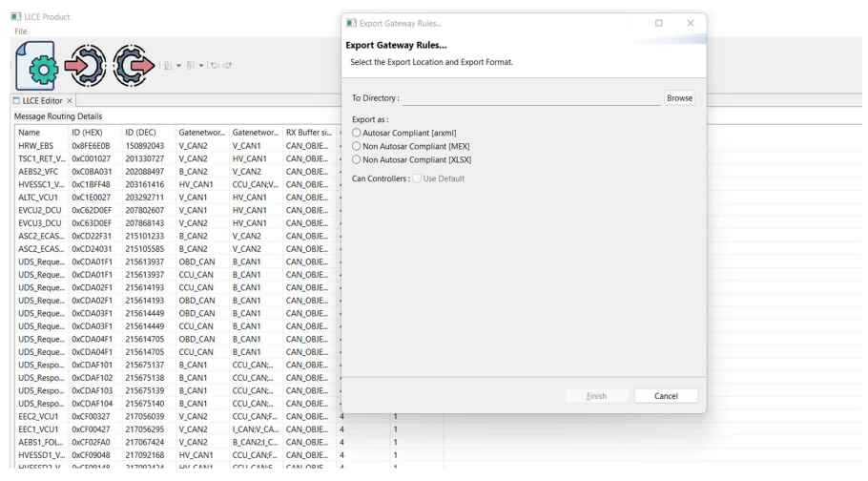Select the EEC1_VCU1 message name
868x481 pixels.
coord(38,429)
